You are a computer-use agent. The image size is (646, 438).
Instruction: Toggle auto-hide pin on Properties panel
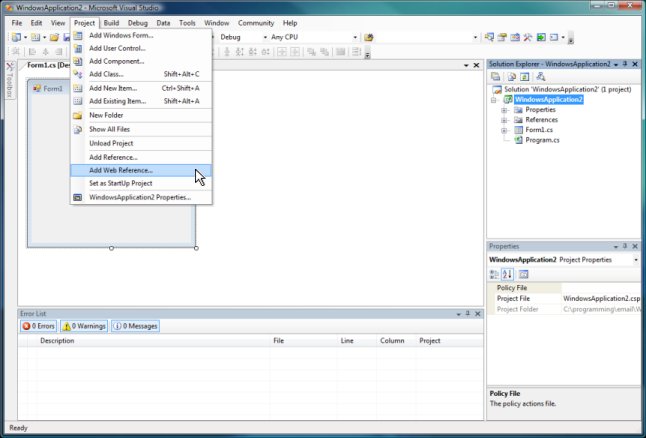(625, 246)
